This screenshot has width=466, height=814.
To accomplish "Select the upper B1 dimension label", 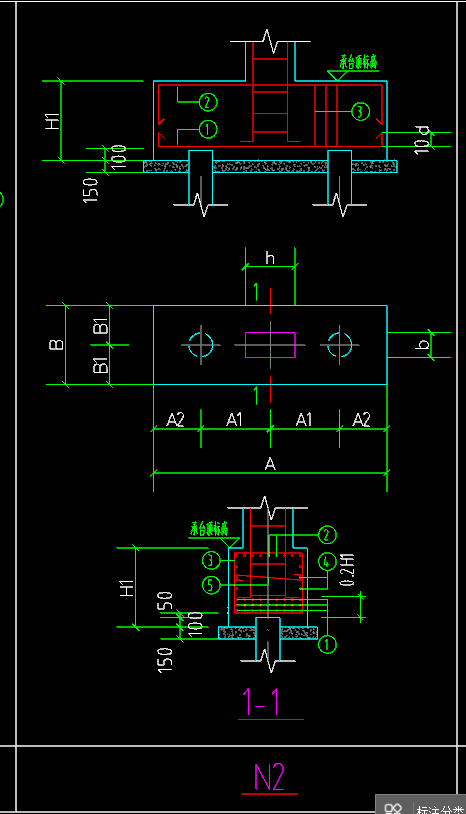I will click(x=101, y=327).
